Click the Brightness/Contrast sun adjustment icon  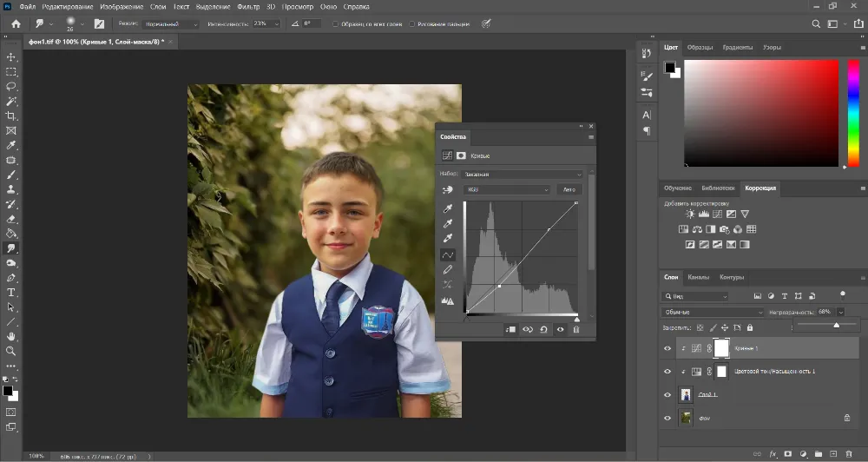689,214
